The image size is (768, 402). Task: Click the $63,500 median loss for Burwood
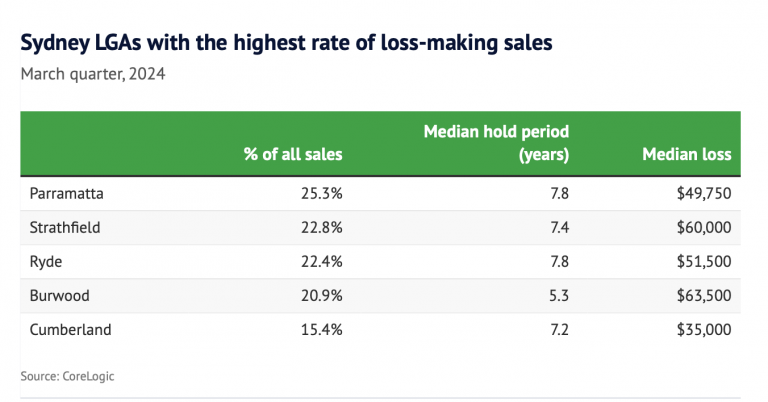pyautogui.click(x=702, y=295)
